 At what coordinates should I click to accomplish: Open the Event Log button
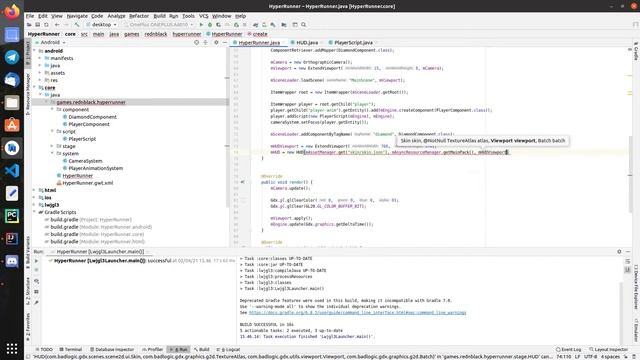(568, 349)
